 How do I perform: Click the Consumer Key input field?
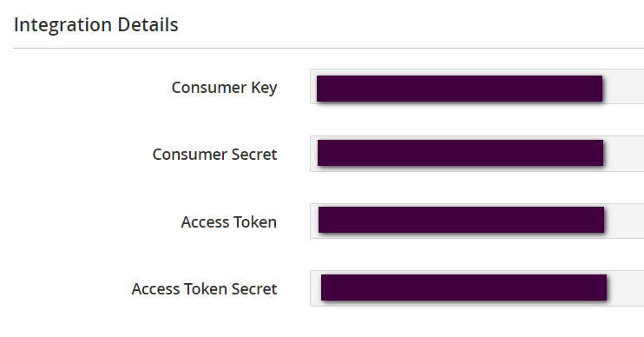click(x=476, y=87)
